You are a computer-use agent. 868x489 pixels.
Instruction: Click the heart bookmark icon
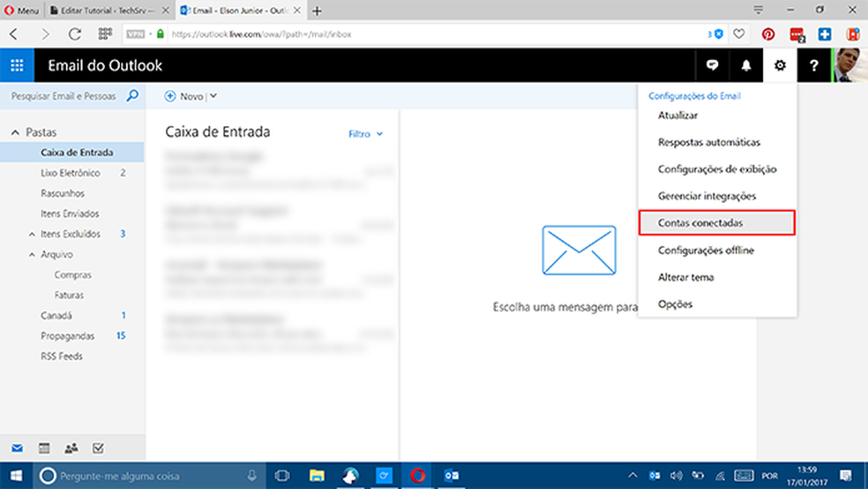pos(738,34)
